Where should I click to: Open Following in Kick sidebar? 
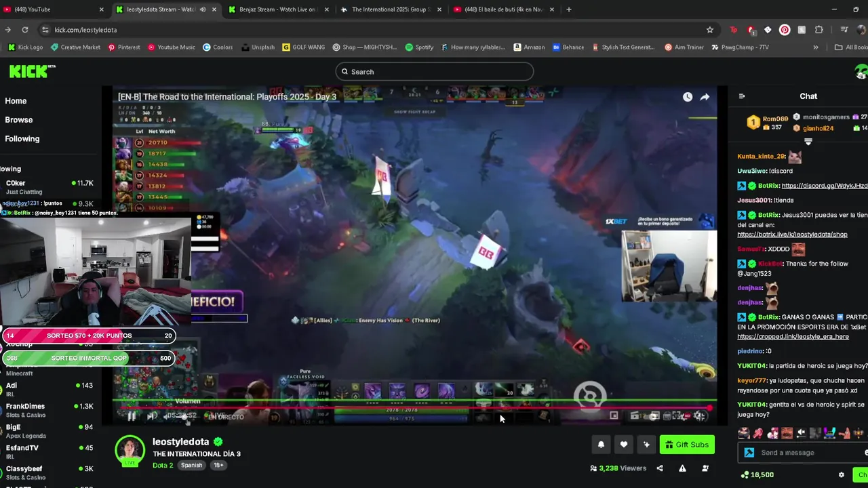(x=22, y=139)
